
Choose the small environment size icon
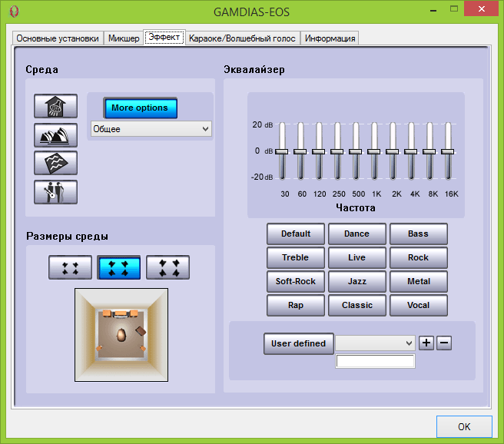pyautogui.click(x=70, y=267)
